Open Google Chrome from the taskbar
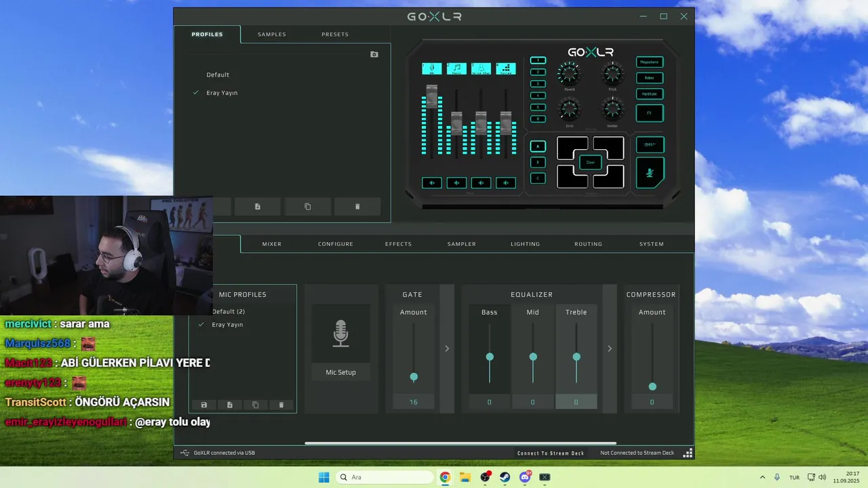This screenshot has height=488, width=868. [445, 477]
